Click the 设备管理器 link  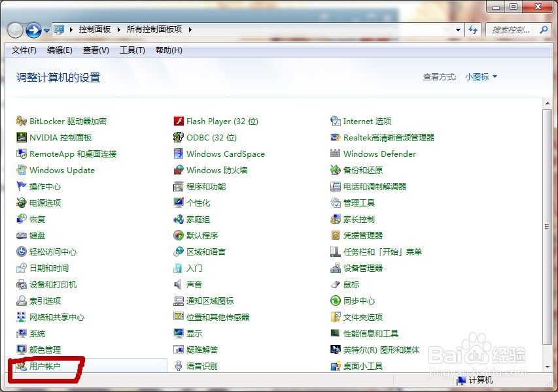[363, 269]
